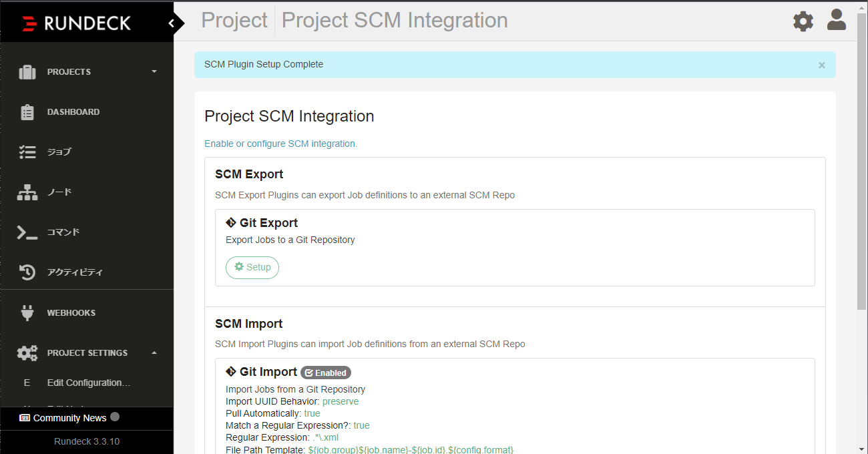Viewport: 868px width, 454px height.
Task: Click the Rundeck 3.3.10 version text
Action: click(87, 441)
